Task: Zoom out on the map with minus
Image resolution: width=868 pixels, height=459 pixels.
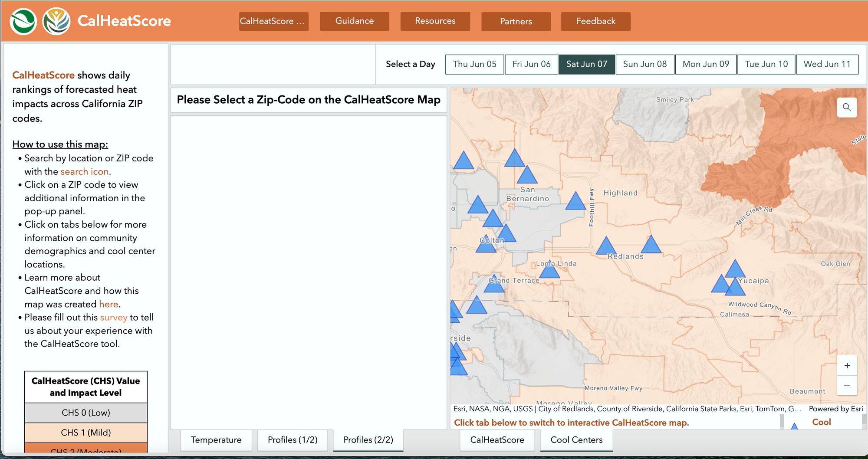Action: coord(847,386)
